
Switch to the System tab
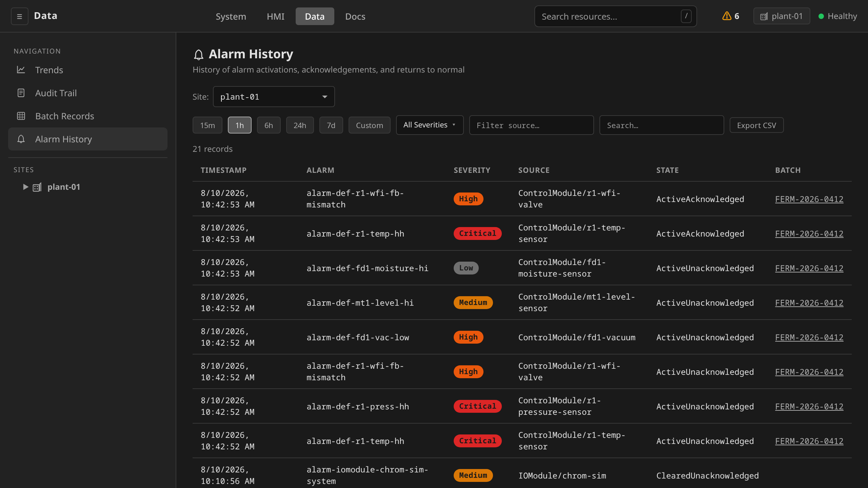coord(231,16)
